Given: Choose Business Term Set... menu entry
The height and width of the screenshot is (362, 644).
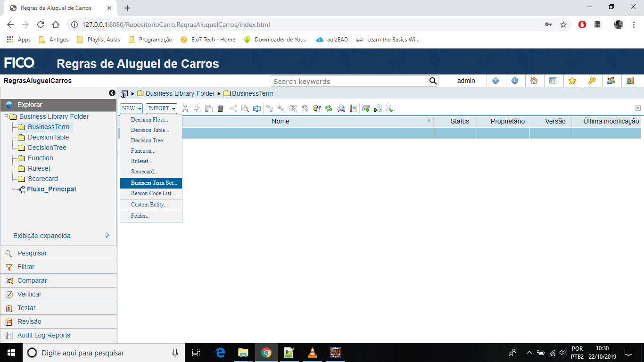Looking at the screenshot, I should 151,183.
